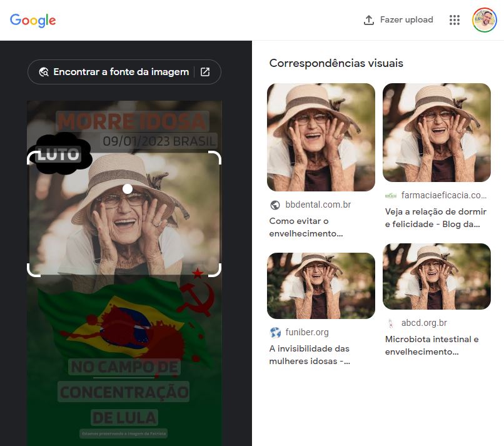Click the funiber.org favicon
The height and width of the screenshot is (446, 504).
click(275, 333)
